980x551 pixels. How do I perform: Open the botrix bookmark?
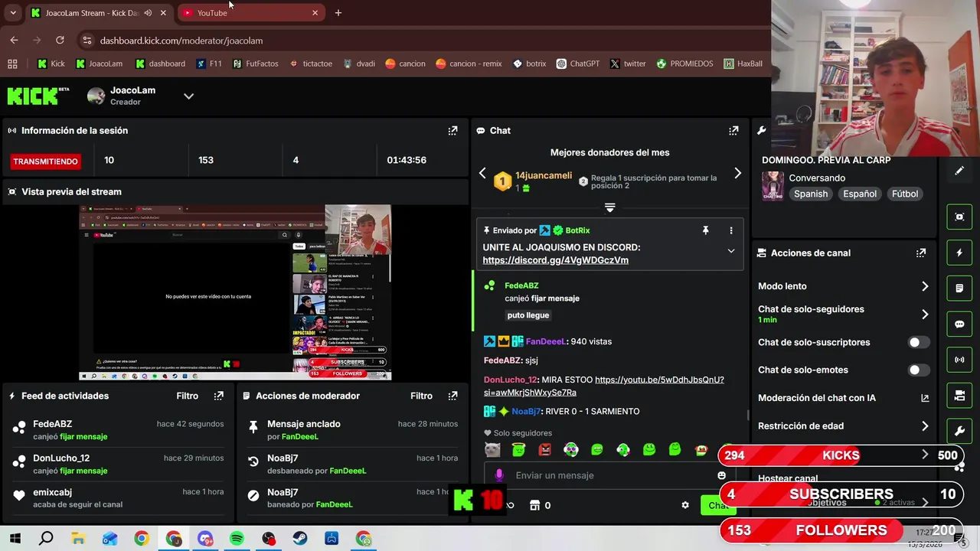(529, 64)
